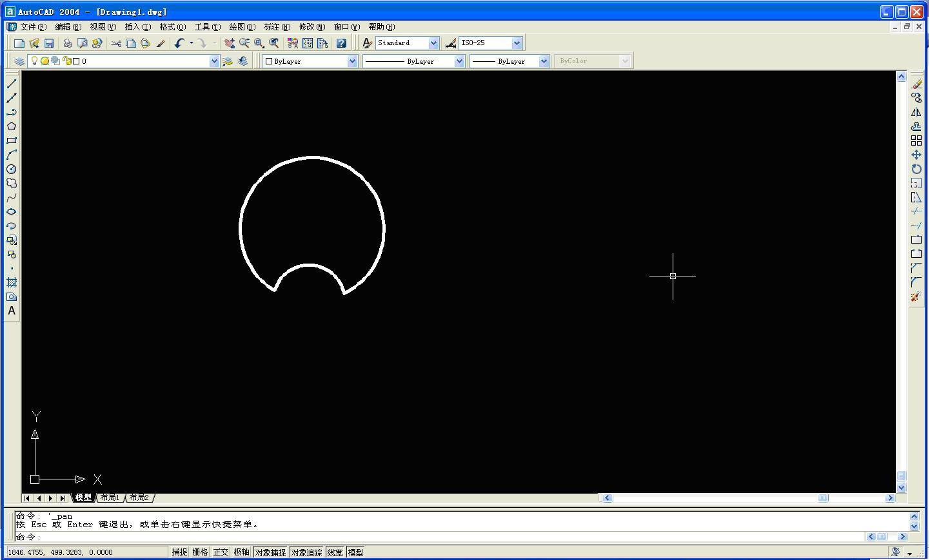930x560 pixels.
Task: Select the Copy Object tool
Action: click(x=916, y=98)
